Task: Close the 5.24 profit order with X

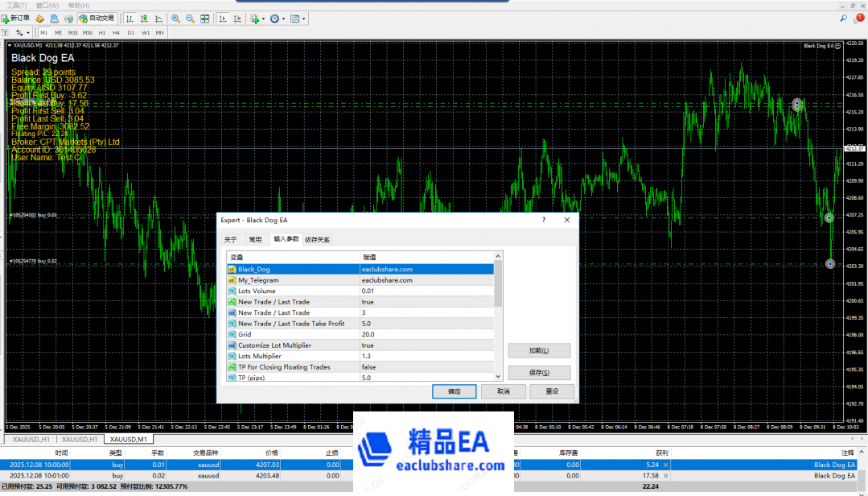Action: [x=665, y=465]
